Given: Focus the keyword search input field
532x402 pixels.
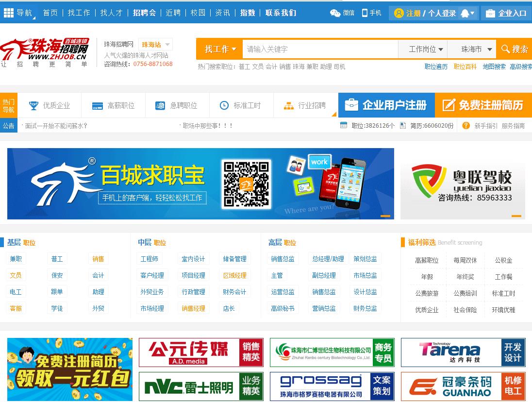Looking at the screenshot, I should point(320,49).
